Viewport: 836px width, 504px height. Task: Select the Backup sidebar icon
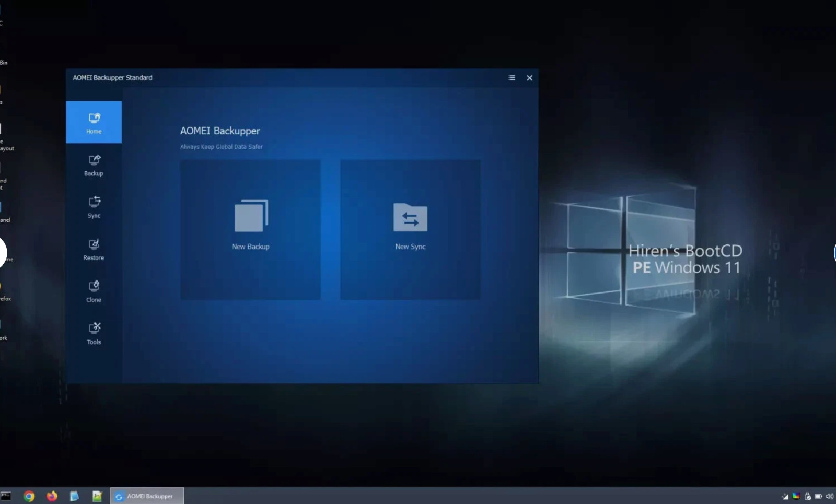pos(94,165)
